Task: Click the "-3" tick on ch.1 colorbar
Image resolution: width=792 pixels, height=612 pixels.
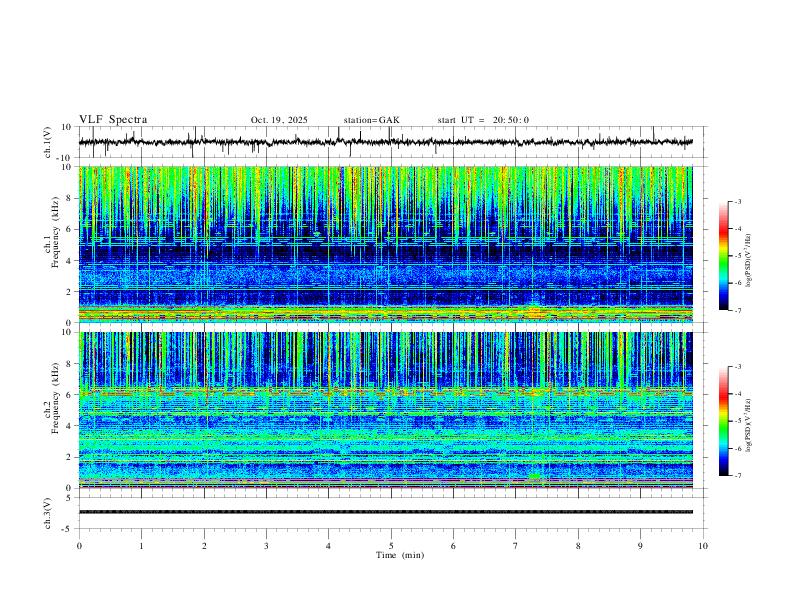Action: (x=737, y=201)
